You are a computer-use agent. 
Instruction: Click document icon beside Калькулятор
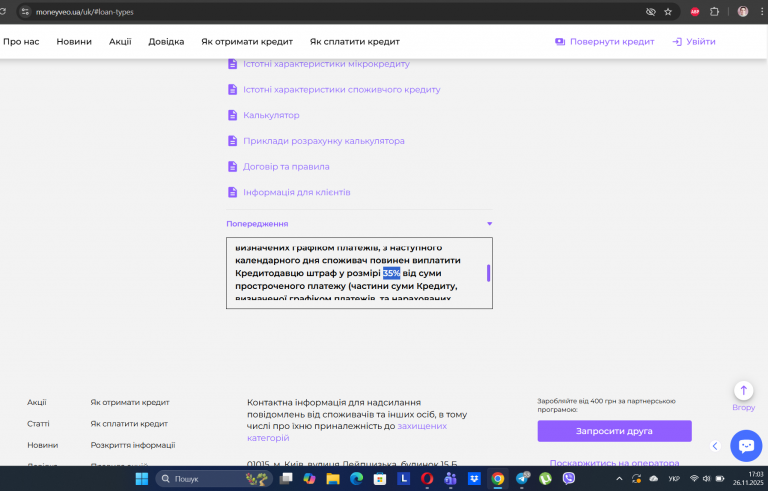pyautogui.click(x=233, y=115)
